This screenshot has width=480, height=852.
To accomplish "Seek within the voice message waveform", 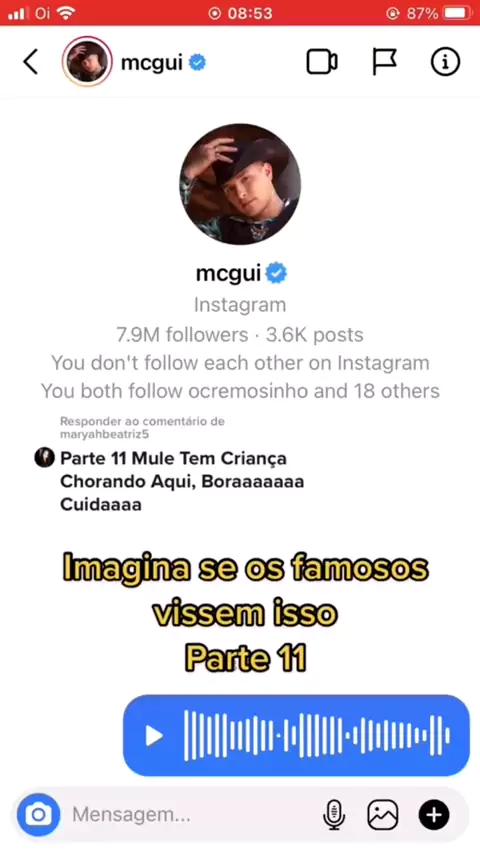I will (x=317, y=736).
